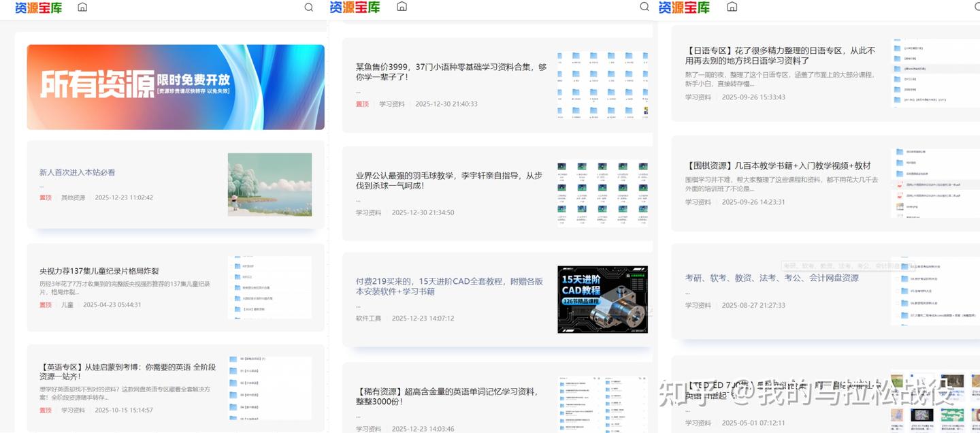Image resolution: width=980 pixels, height=433 pixels.
Task: Select the 儿童 category tag
Action: 67,305
